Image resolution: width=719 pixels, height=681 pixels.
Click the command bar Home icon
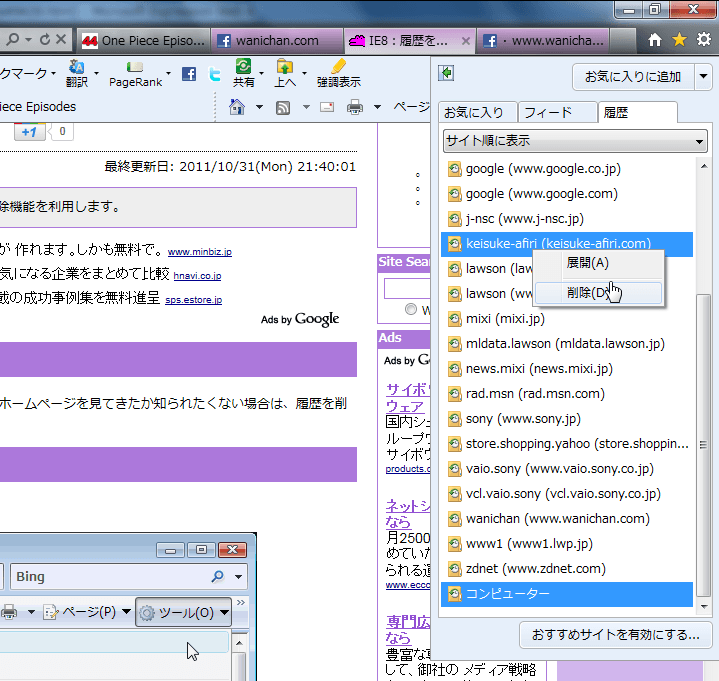(237, 107)
